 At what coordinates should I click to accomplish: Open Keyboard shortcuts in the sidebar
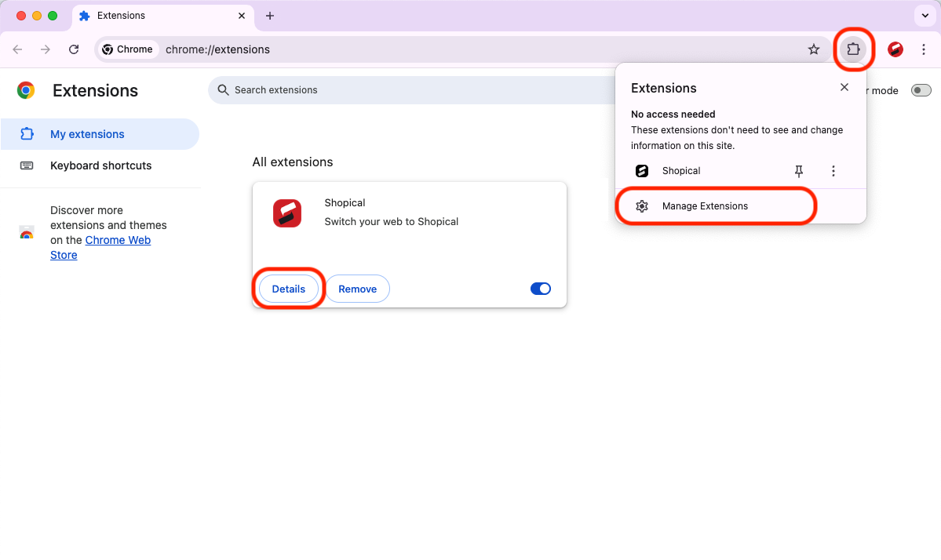click(x=100, y=165)
